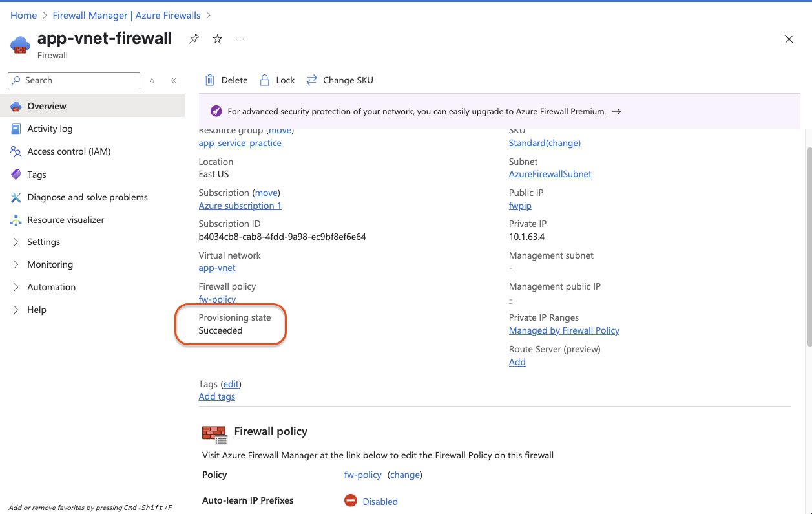The height and width of the screenshot is (514, 812).
Task: Click the Delete trash can icon
Action: [210, 80]
